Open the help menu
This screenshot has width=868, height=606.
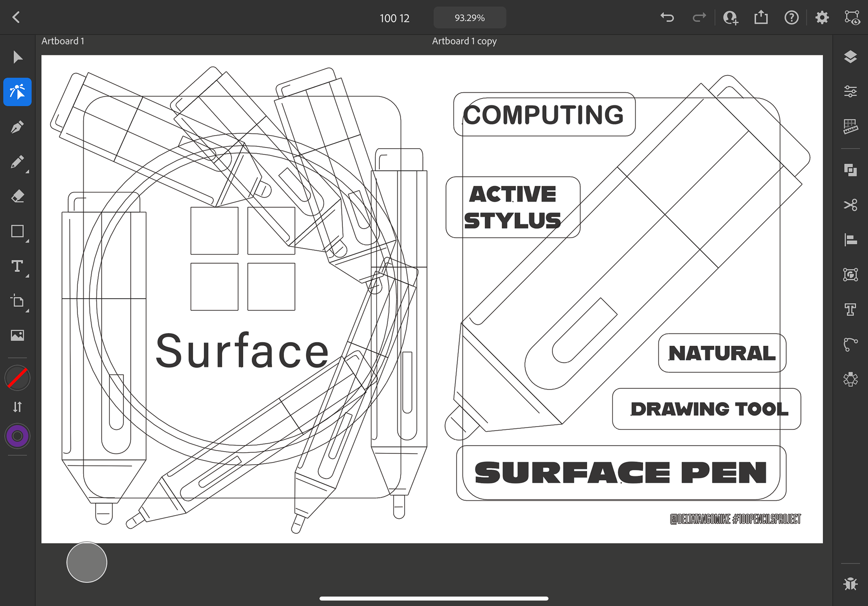pos(792,18)
